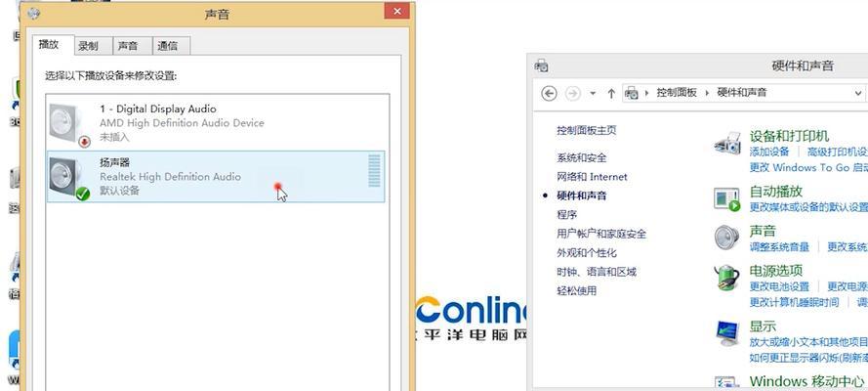Open the 电源选项 heading
Image resolution: width=868 pixels, height=391 pixels.
pyautogui.click(x=776, y=271)
